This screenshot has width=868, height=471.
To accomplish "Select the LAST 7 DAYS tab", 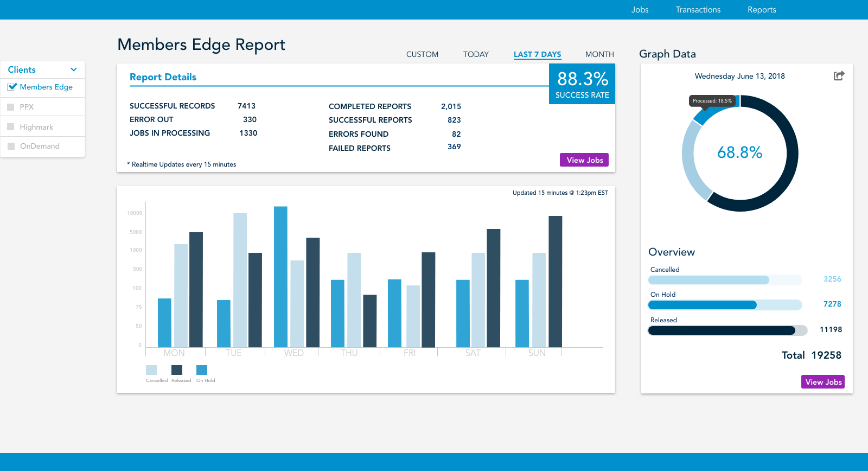I will pos(538,54).
